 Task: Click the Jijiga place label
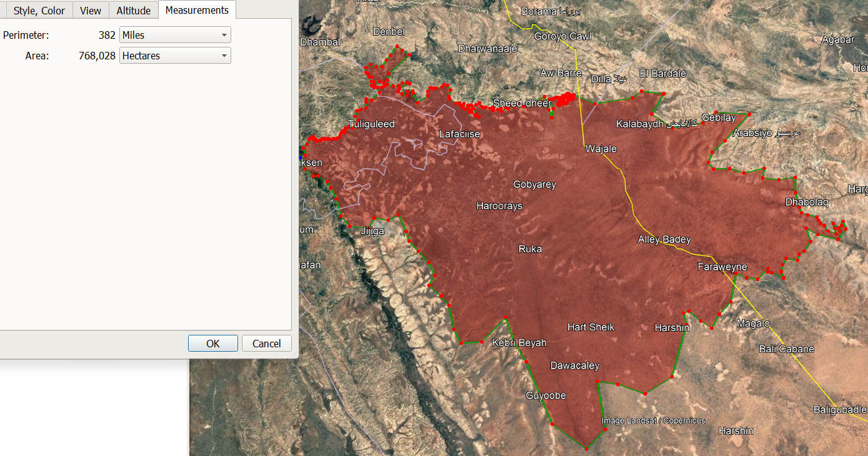(372, 230)
